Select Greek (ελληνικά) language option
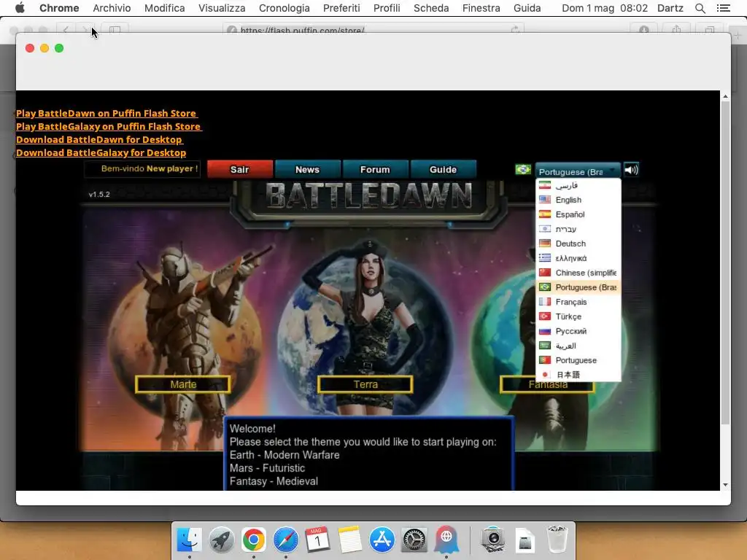Viewport: 747px width, 560px height. coord(578,258)
